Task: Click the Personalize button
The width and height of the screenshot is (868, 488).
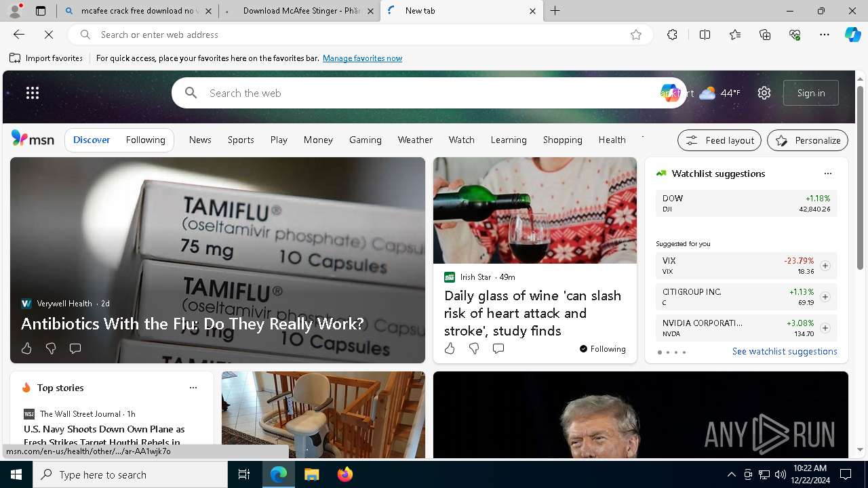Action: click(808, 140)
